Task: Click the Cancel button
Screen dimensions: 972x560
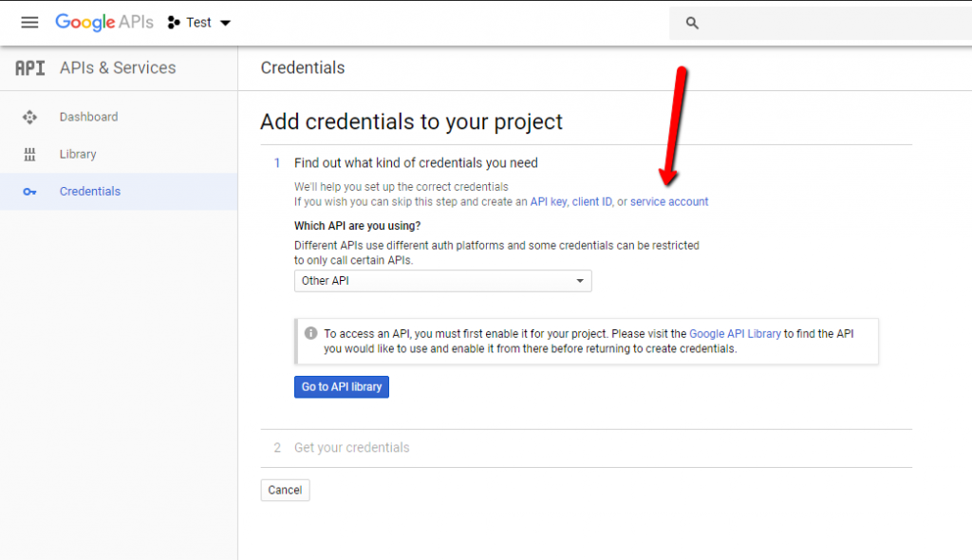Action: click(285, 490)
